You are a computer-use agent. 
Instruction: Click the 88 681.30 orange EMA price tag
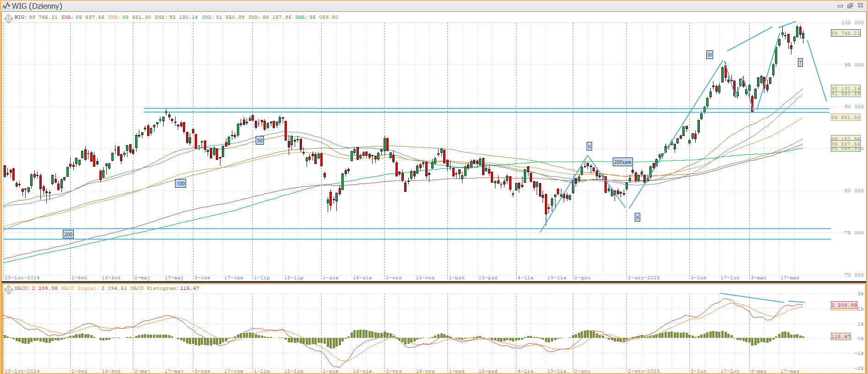[x=846, y=118]
